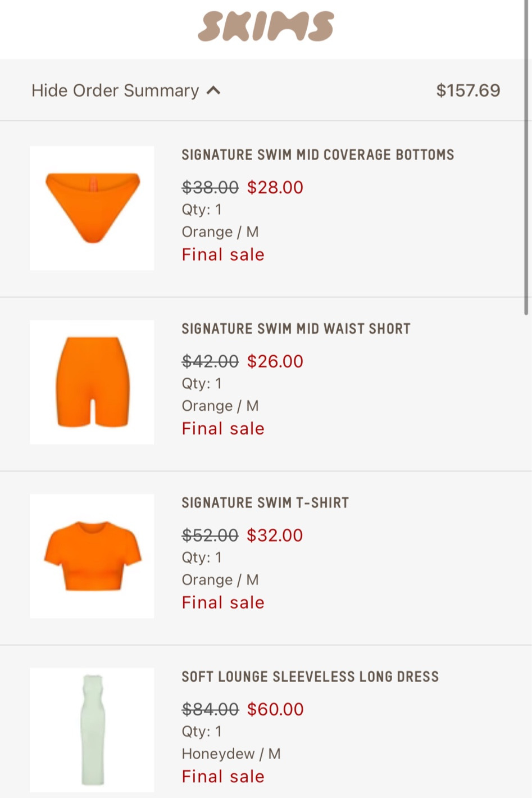The image size is (532, 798).
Task: Click the orange swim t-shirt thumbnail
Action: (92, 556)
